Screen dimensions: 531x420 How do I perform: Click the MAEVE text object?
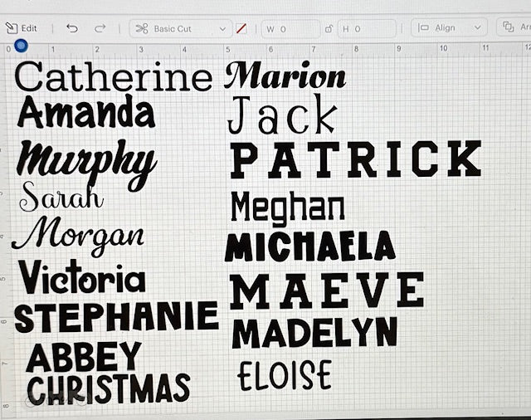coord(326,291)
